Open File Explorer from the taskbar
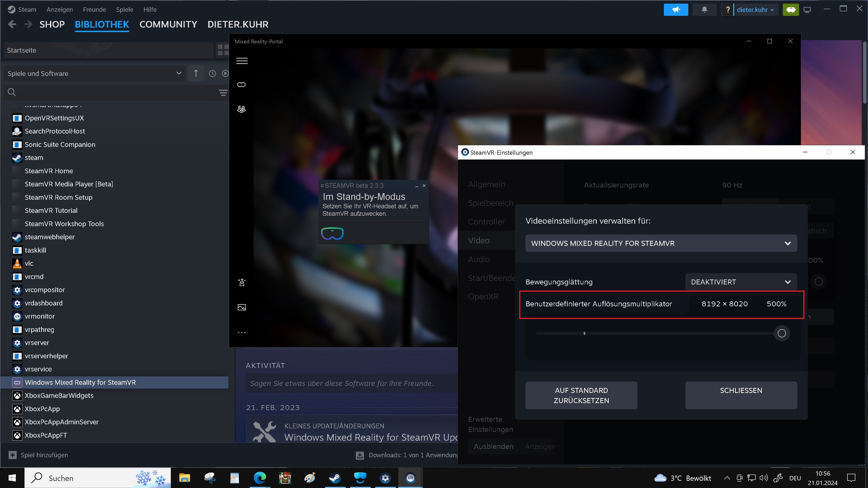Screen dimensions: 868x488 pos(184,478)
